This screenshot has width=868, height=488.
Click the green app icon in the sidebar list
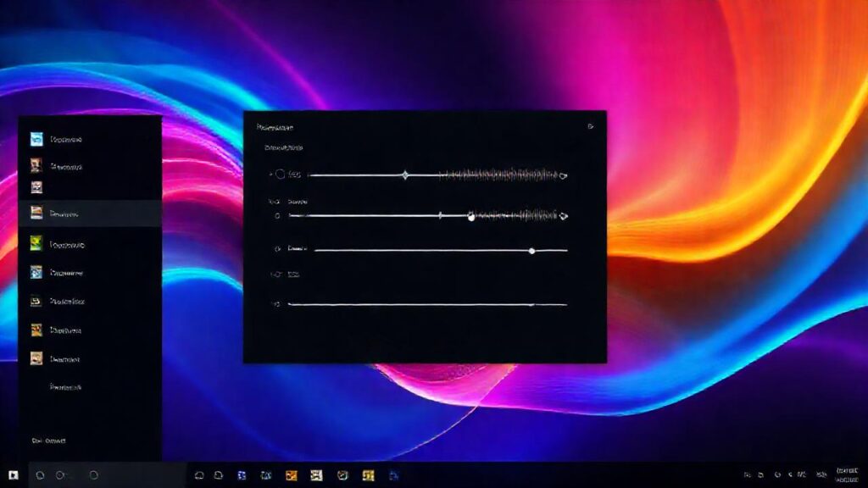coord(36,242)
